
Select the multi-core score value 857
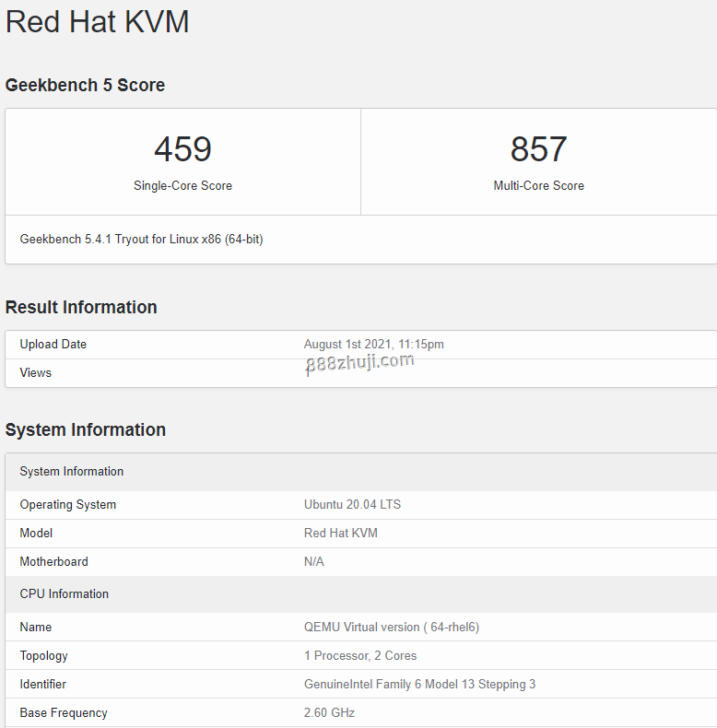(539, 149)
